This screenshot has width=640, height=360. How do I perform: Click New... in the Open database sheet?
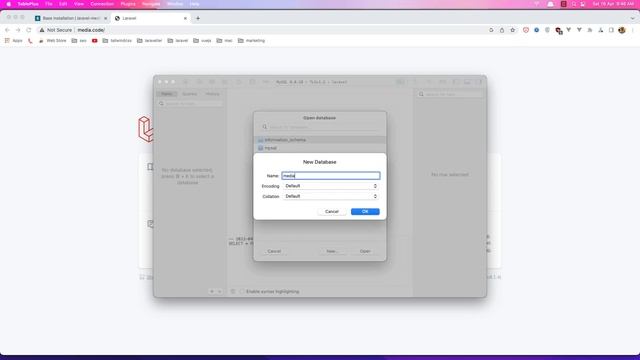332,251
